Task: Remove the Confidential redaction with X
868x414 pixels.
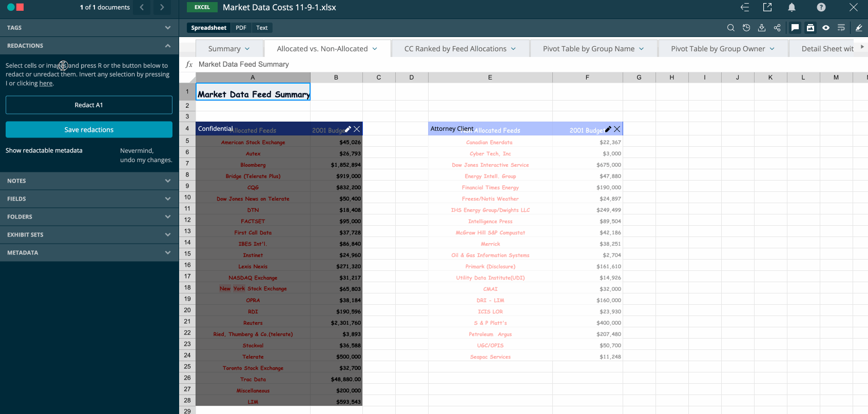Action: click(357, 129)
